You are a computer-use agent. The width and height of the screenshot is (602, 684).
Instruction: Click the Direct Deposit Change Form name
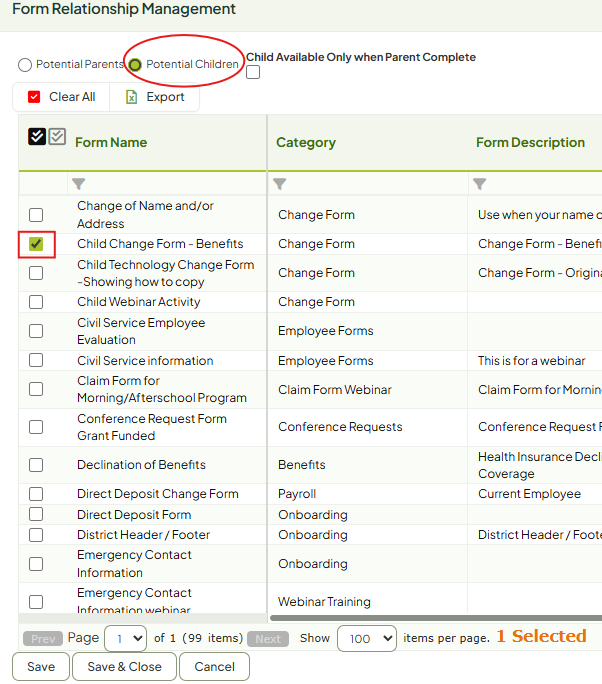(158, 494)
